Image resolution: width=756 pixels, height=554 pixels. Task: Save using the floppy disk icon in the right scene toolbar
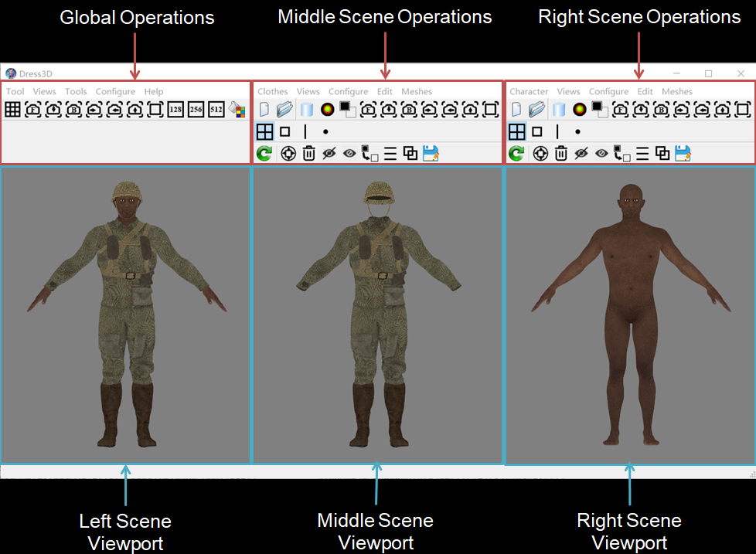[x=683, y=153]
